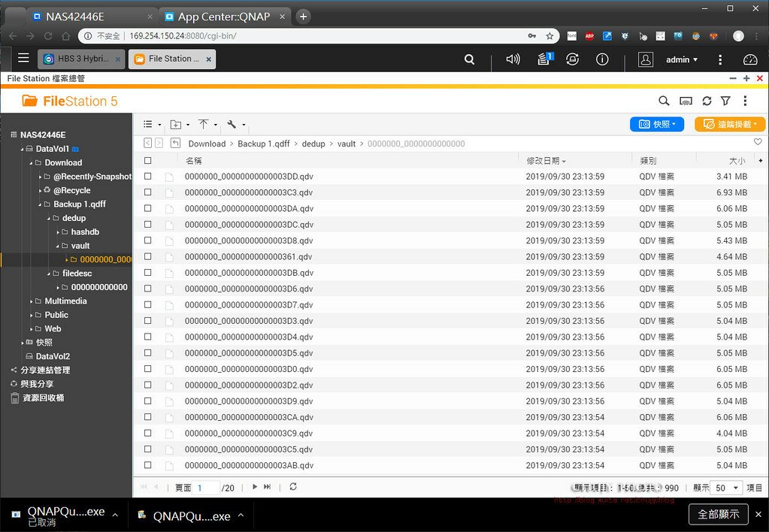This screenshot has width=769, height=532.
Task: Reload the file list from pagination bar
Action: (292, 487)
